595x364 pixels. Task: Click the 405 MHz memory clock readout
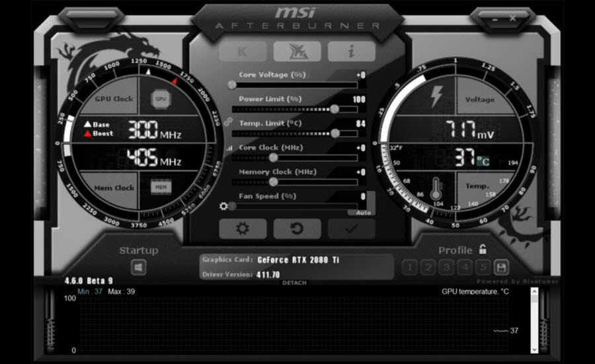154,157
